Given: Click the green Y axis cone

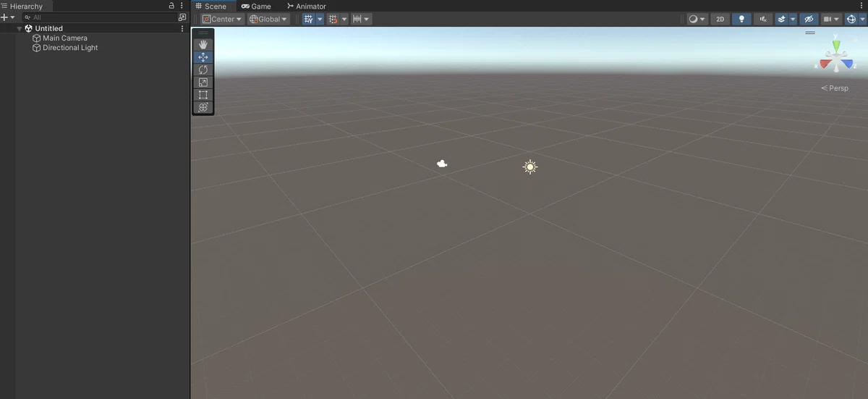Looking at the screenshot, I should point(836,46).
